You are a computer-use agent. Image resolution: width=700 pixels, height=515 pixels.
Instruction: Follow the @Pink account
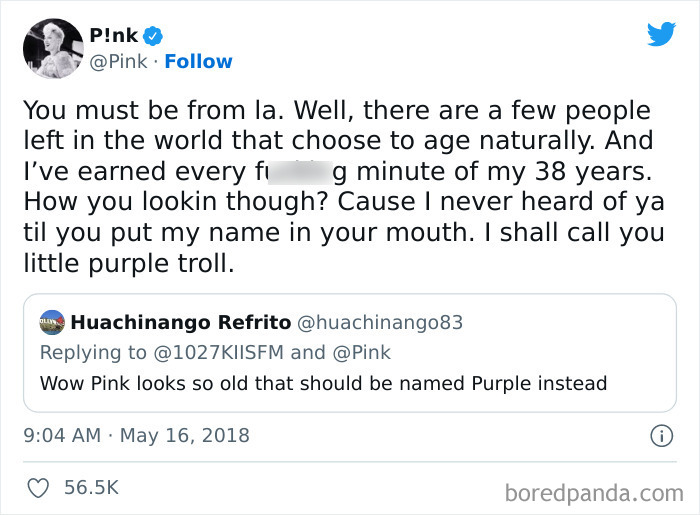pyautogui.click(x=198, y=61)
